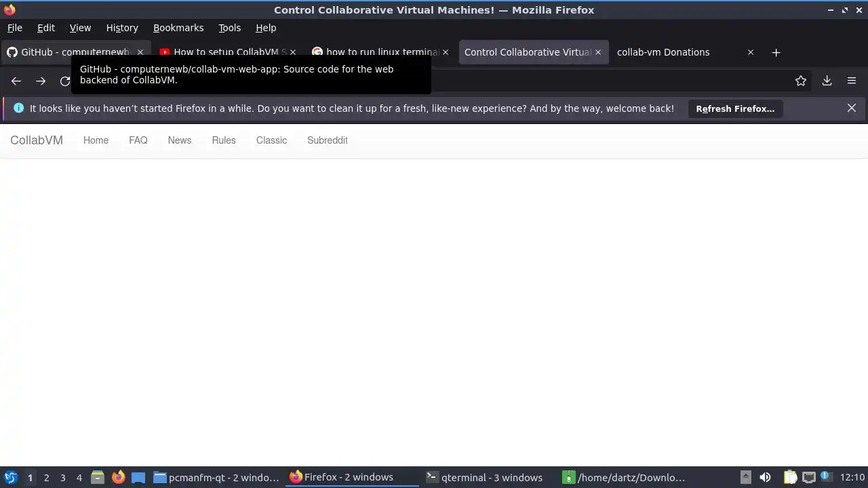Viewport: 868px width, 488px height.
Task: Open the removable media tray icon
Action: point(745,478)
